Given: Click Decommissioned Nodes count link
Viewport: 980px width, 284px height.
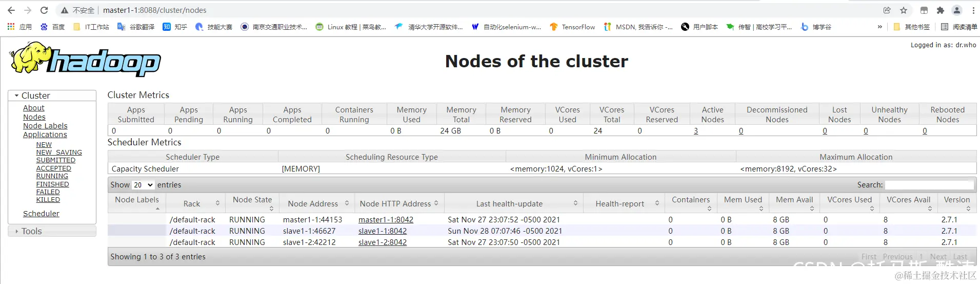Looking at the screenshot, I should 741,131.
